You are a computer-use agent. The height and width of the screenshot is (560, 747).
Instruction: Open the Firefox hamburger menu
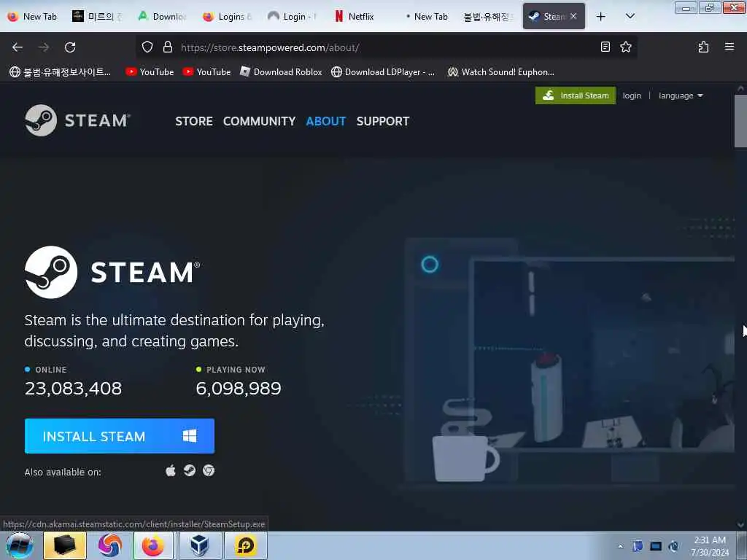coord(729,47)
